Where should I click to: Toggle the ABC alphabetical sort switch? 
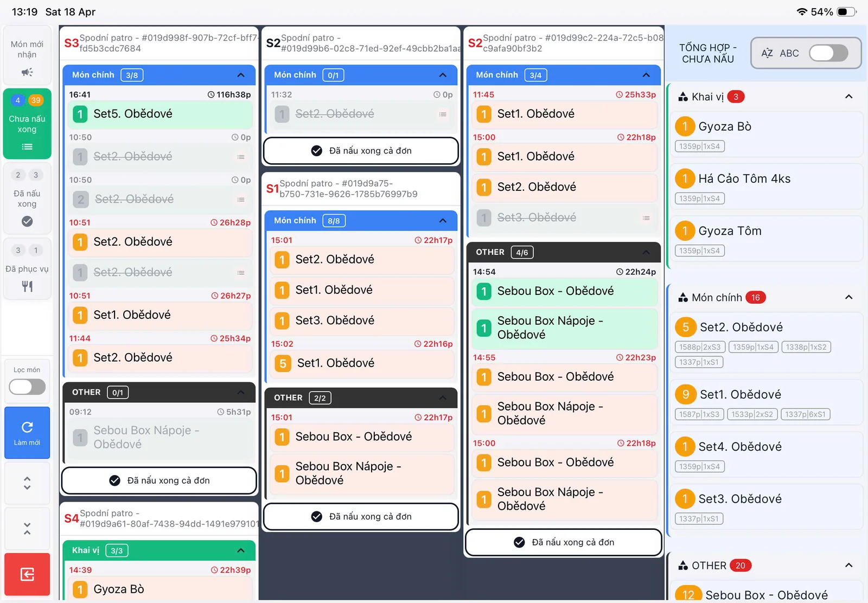click(x=828, y=53)
